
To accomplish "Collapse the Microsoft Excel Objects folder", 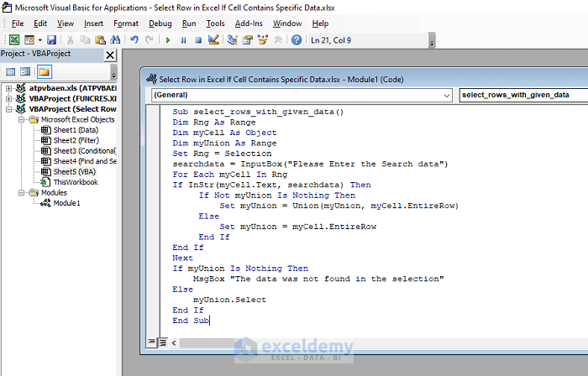I will (x=21, y=120).
